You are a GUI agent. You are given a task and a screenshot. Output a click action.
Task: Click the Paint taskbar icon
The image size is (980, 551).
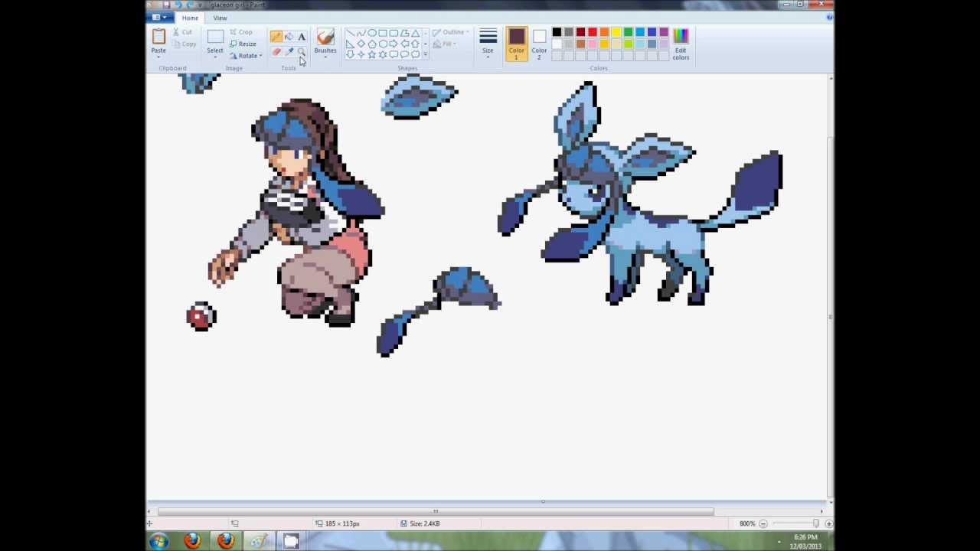pyautogui.click(x=259, y=541)
